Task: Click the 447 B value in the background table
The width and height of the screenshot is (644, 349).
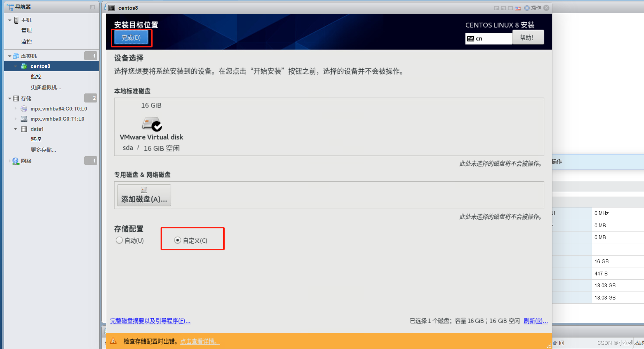Action: [601, 274]
